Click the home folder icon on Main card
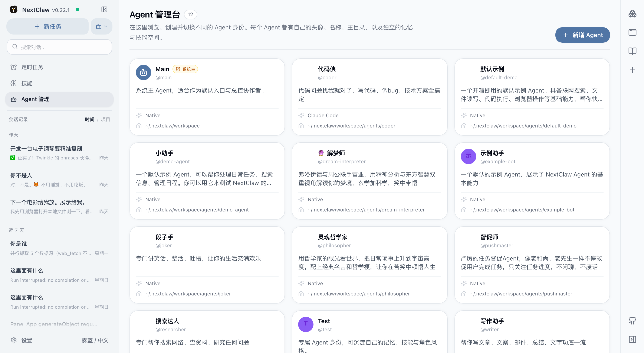Image resolution: width=644 pixels, height=353 pixels. tap(139, 126)
